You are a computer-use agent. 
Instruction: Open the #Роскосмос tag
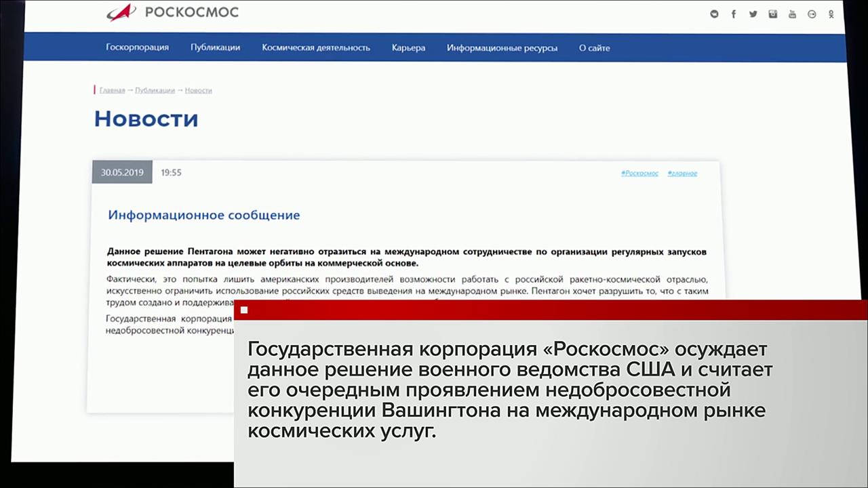639,174
